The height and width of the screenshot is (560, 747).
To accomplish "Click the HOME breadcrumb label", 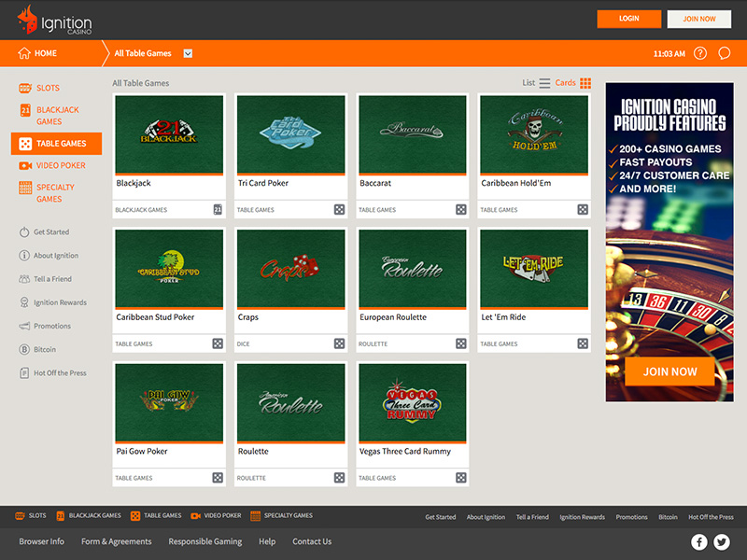I will tap(46, 53).
